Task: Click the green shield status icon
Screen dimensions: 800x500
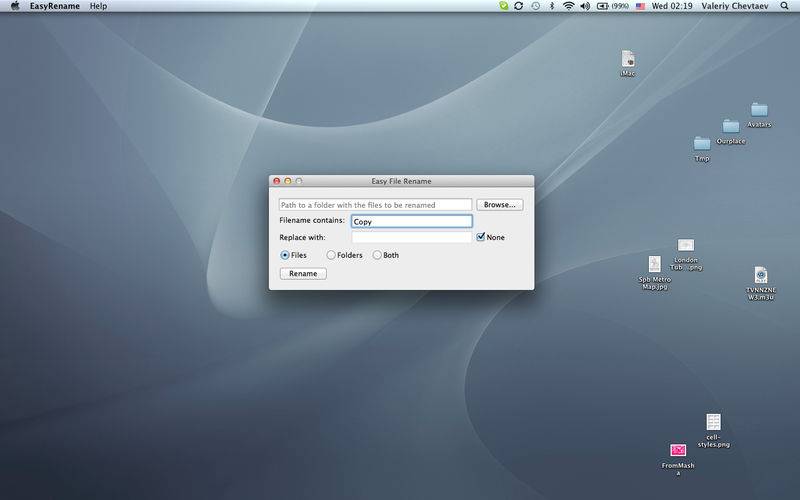Action: [x=504, y=6]
